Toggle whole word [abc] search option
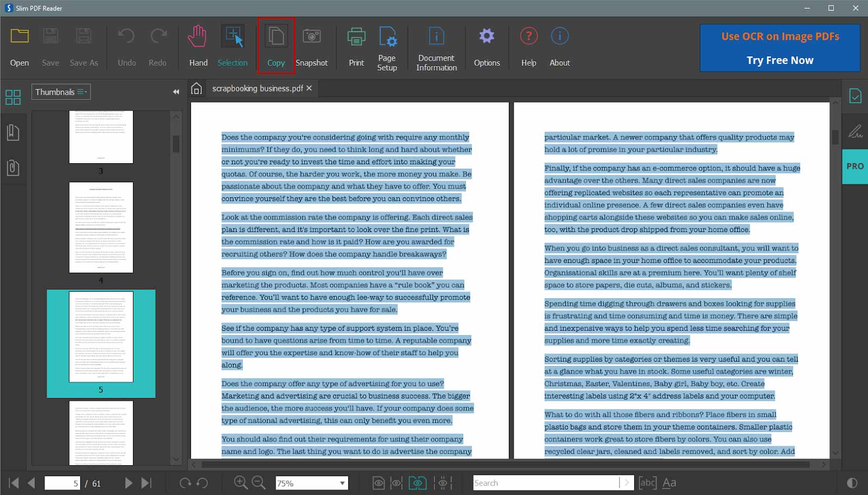This screenshot has height=495, width=868. click(x=647, y=483)
